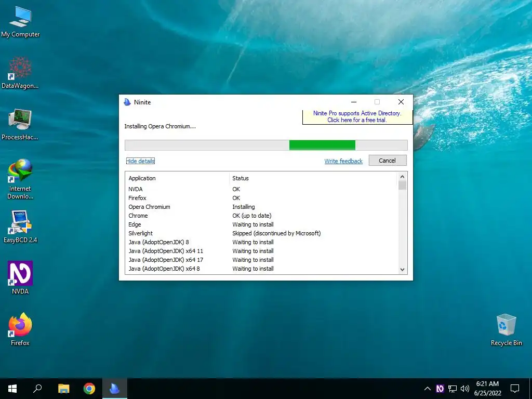Minimize the Ninite window
The height and width of the screenshot is (399, 532).
tap(353, 102)
